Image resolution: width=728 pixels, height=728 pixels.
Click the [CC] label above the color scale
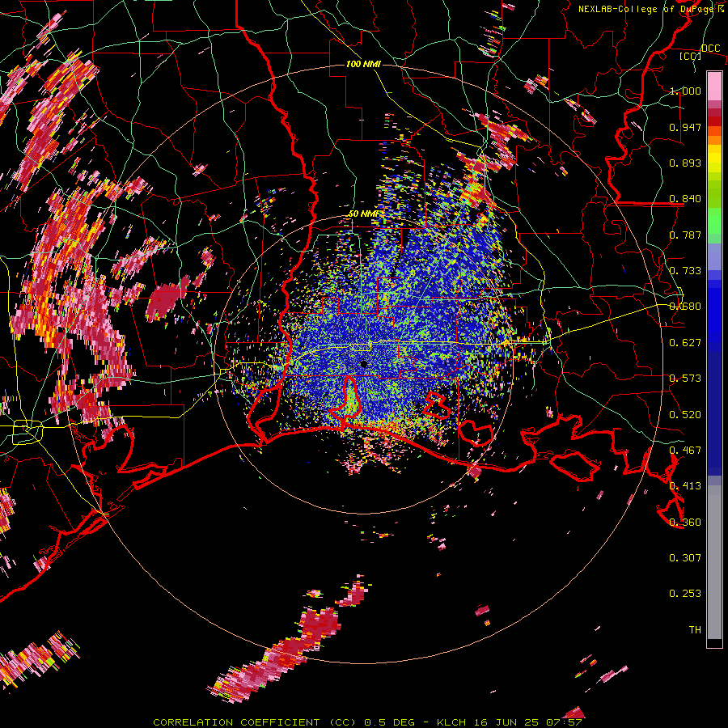[691, 56]
